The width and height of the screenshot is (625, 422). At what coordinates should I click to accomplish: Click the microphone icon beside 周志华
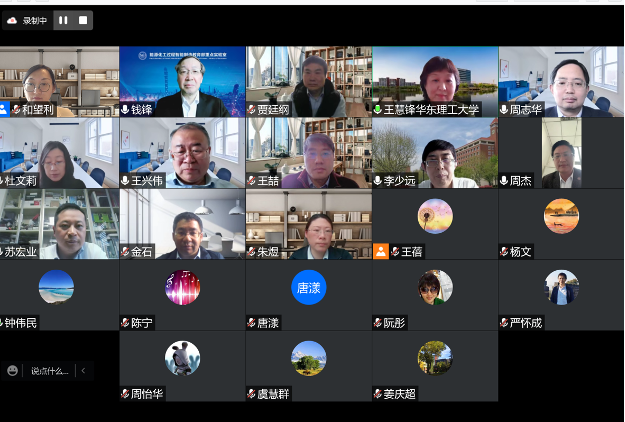(504, 109)
